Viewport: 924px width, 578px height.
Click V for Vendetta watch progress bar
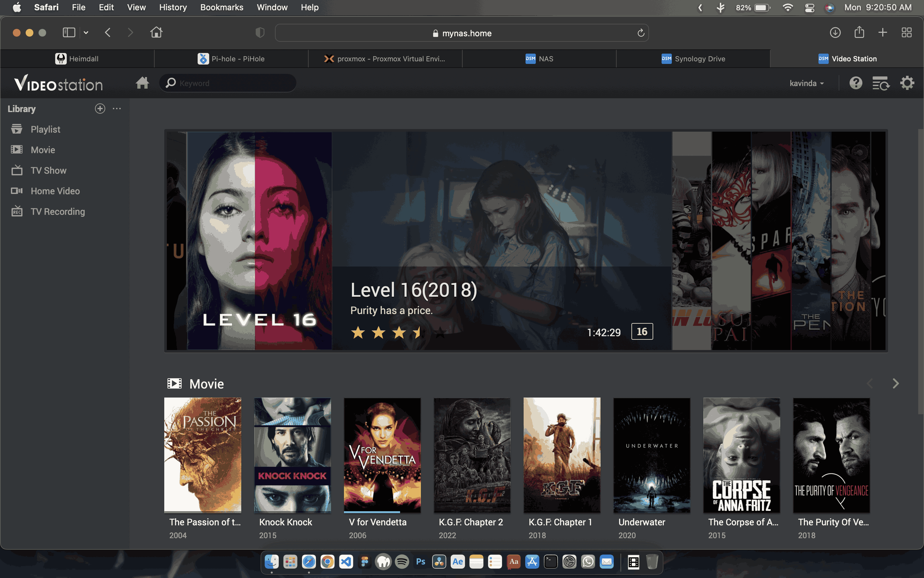point(382,512)
